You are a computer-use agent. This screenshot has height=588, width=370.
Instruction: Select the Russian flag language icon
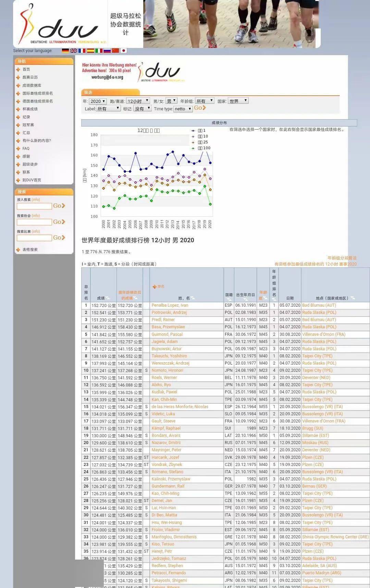click(107, 50)
